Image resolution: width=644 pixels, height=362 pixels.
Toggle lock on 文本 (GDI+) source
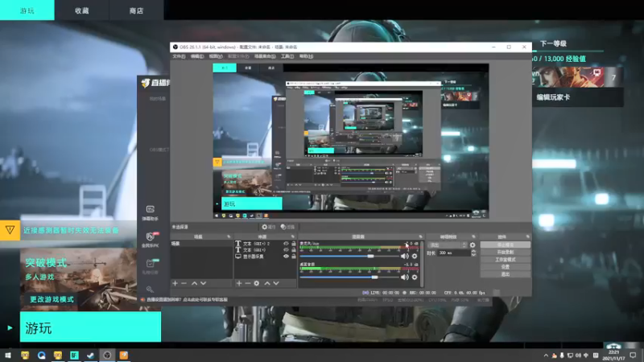(294, 250)
